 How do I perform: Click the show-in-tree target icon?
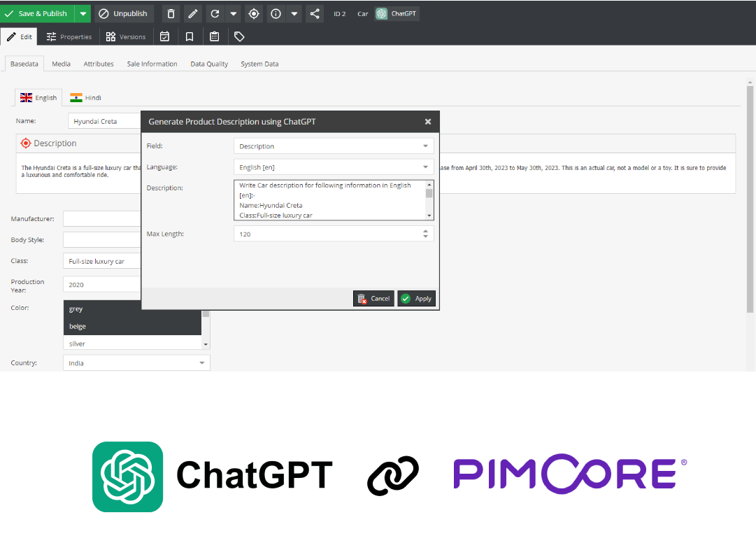coord(254,13)
